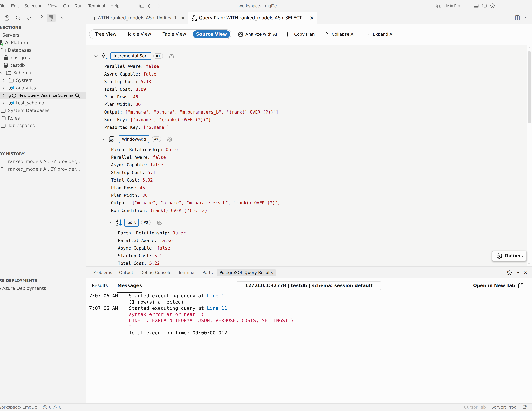Maximize the bottom panel with up chevron
Screen dimensions: 532x411
[518, 273]
